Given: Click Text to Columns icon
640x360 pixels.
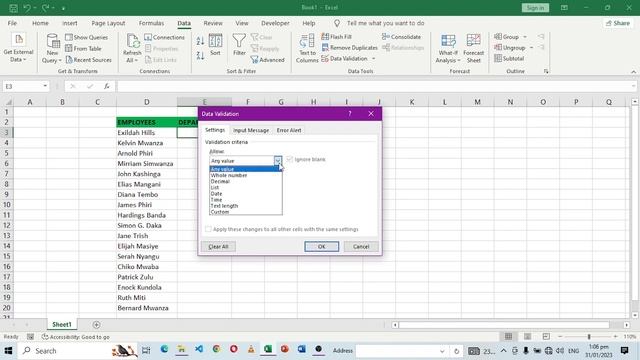Looking at the screenshot, I should pos(307,41).
